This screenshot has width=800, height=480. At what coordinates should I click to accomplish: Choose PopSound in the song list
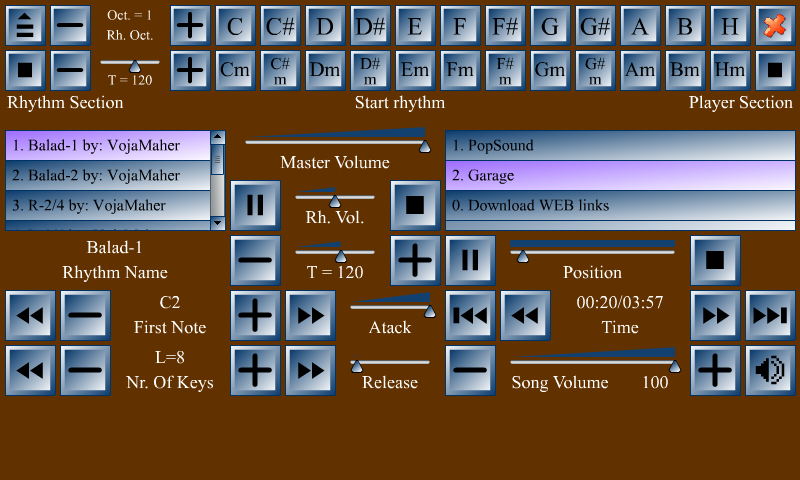[620, 145]
